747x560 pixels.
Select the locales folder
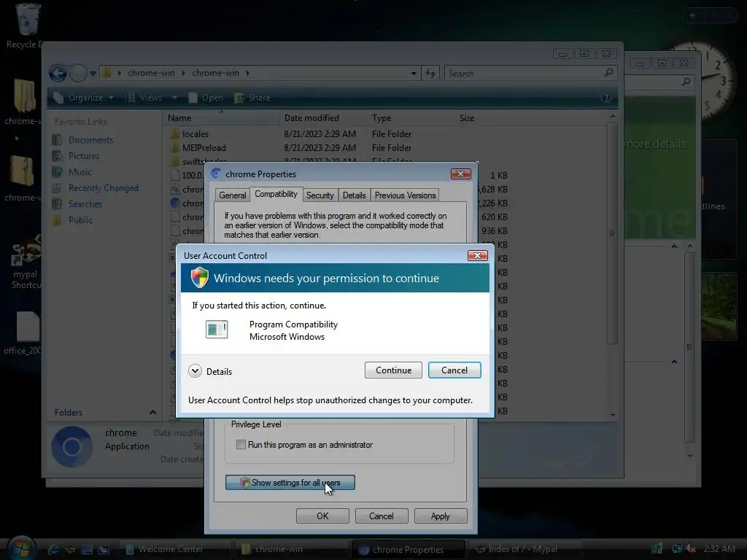pos(196,134)
